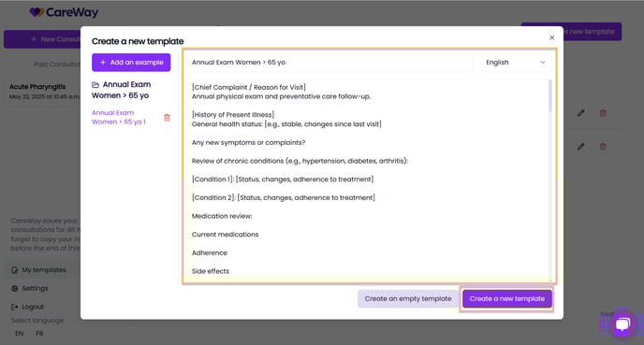Click the folder icon beside Annual Exam heading
644x345 pixels.
95,85
